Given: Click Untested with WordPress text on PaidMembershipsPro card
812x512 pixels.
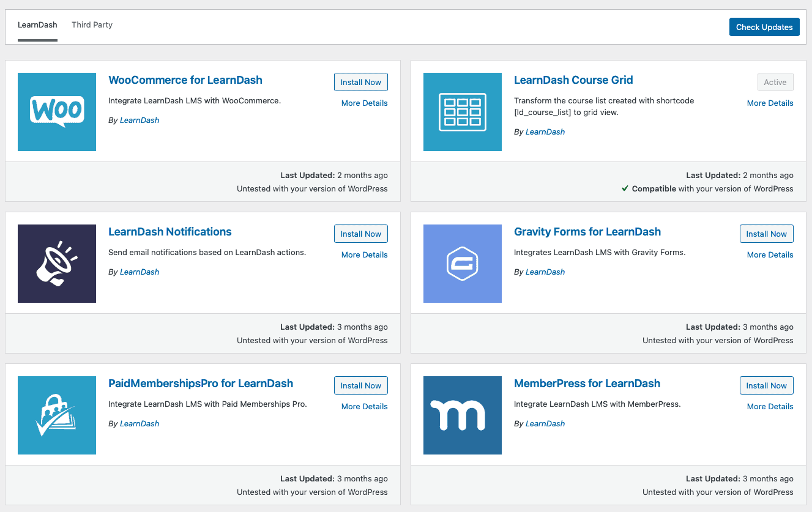Looking at the screenshot, I should coord(312,492).
